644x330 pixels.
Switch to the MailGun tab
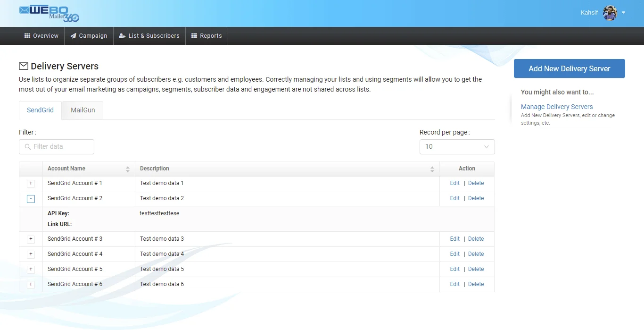[83, 110]
